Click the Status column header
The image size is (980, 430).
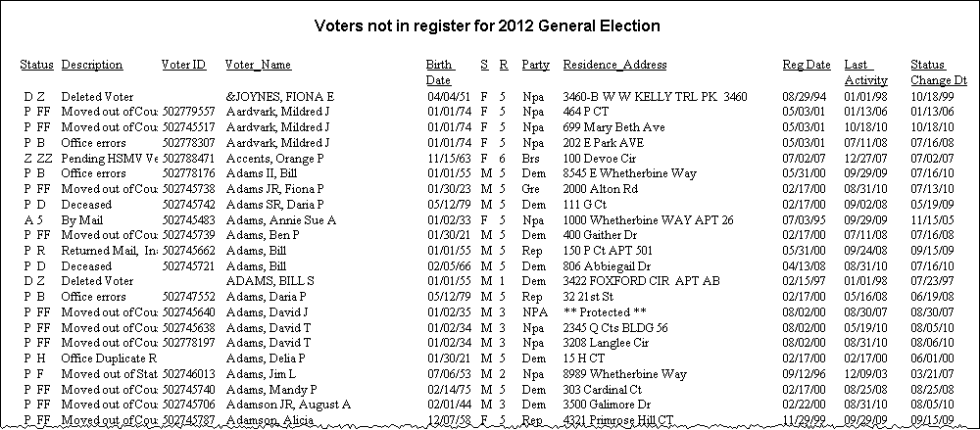tap(37, 66)
